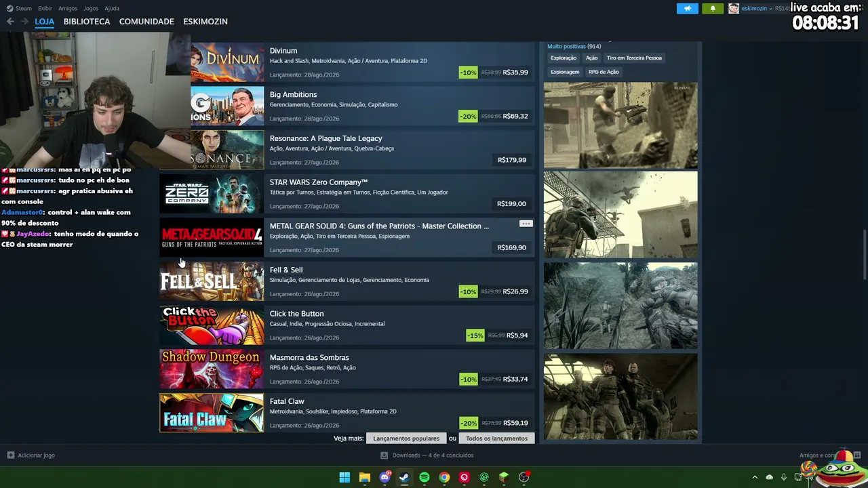Click the Exploração tag
This screenshot has height=488, width=868.
coord(564,58)
